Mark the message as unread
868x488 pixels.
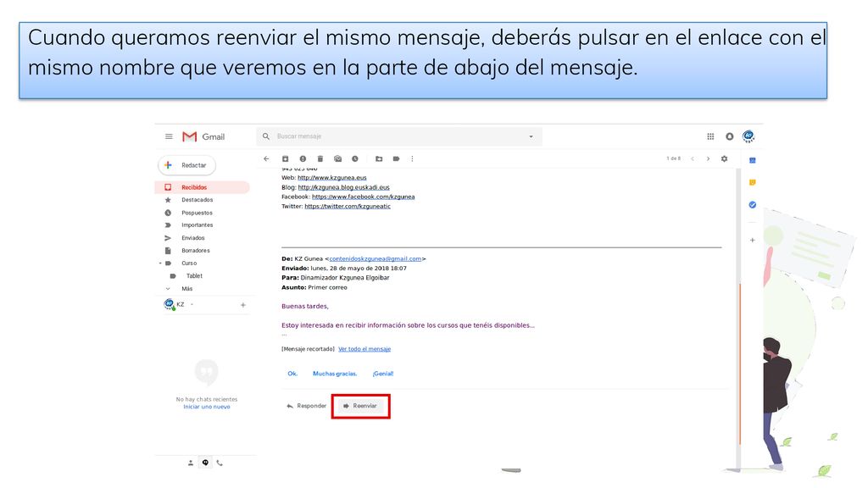pyautogui.click(x=337, y=158)
